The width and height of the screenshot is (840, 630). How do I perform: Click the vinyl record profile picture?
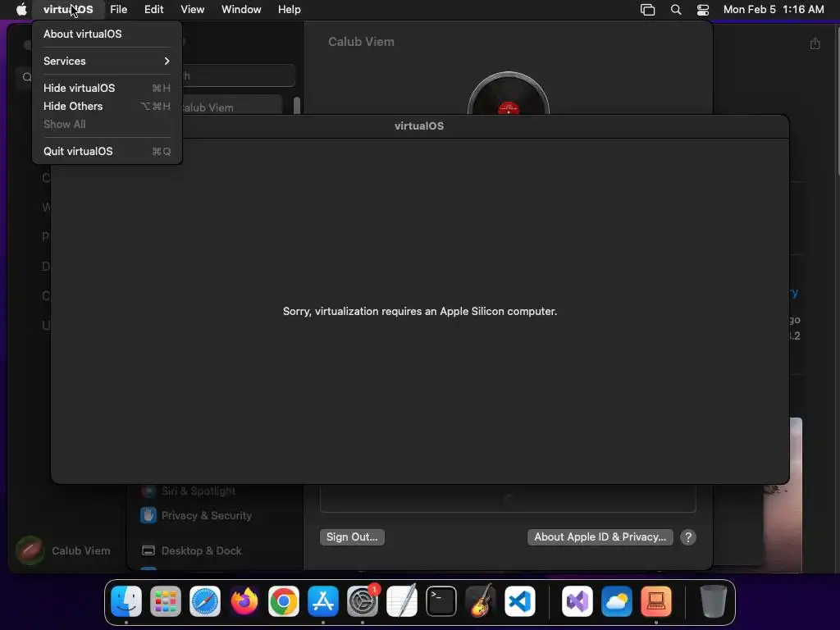[509, 93]
